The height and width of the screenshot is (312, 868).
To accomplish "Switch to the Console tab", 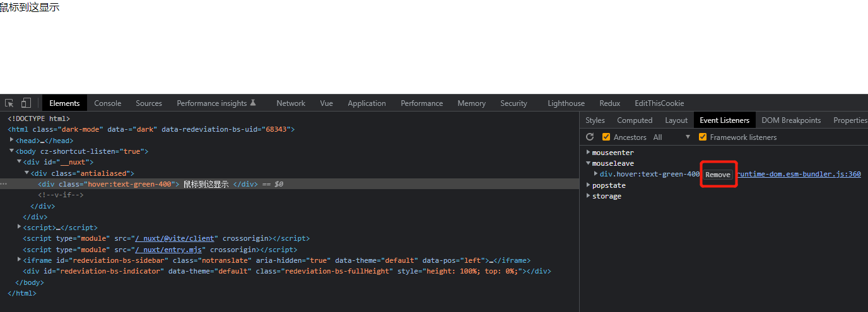I will [x=107, y=103].
